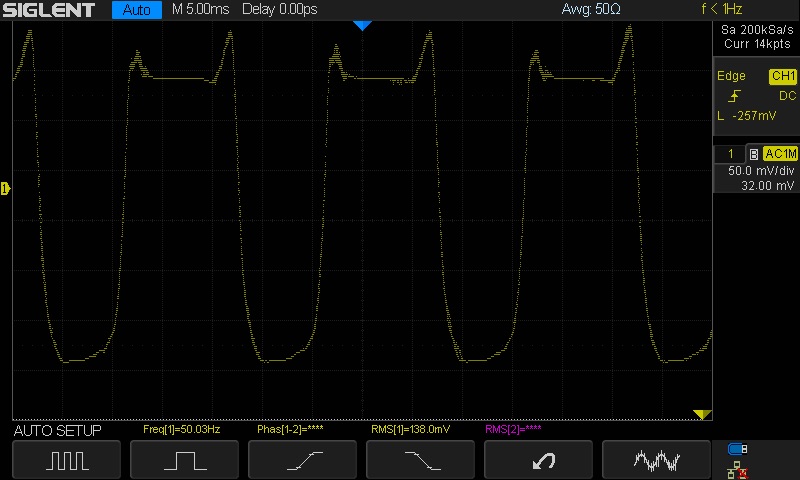Click the Phas[1-2]=**** measurement
The image size is (800, 480).
[290, 430]
